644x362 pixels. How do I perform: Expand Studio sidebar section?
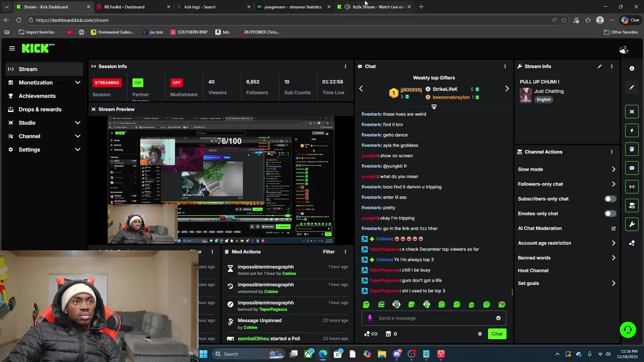click(x=77, y=123)
